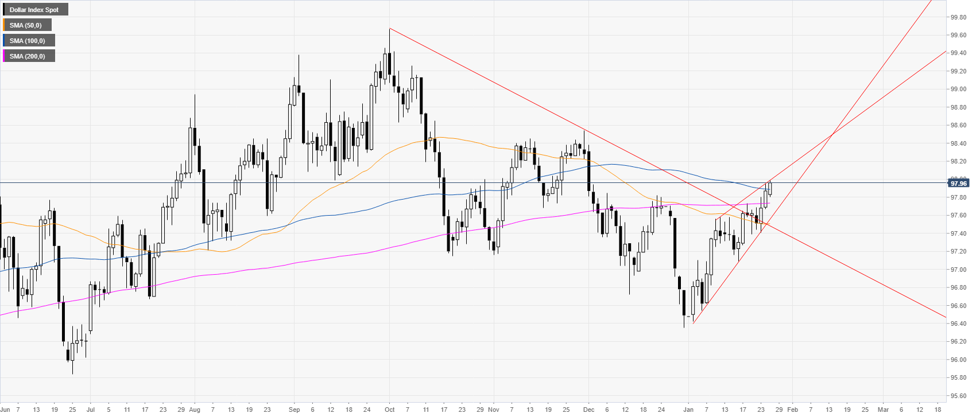Click the 96.00 price axis label
Viewport: 980px width, 417px height.
[x=958, y=360]
